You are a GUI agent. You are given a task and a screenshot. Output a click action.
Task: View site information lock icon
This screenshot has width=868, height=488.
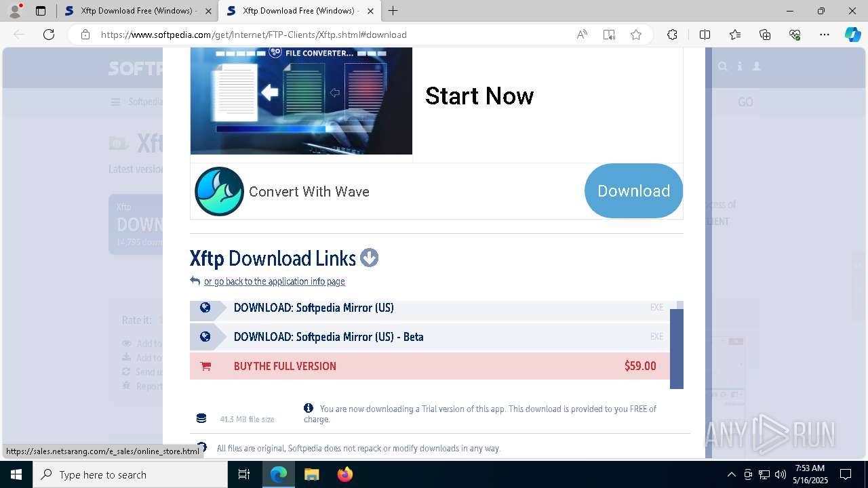tap(85, 35)
